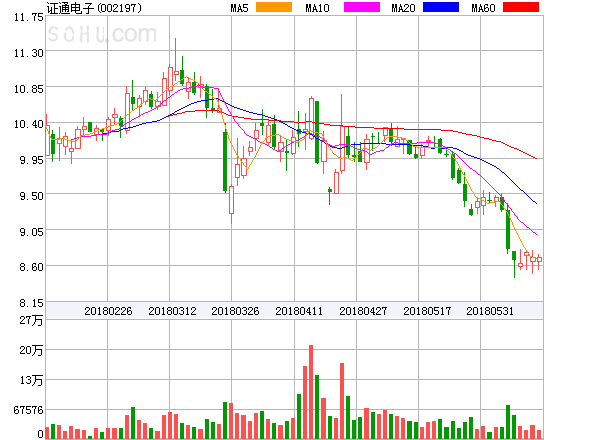Select the MA20 legend label

click(403, 8)
